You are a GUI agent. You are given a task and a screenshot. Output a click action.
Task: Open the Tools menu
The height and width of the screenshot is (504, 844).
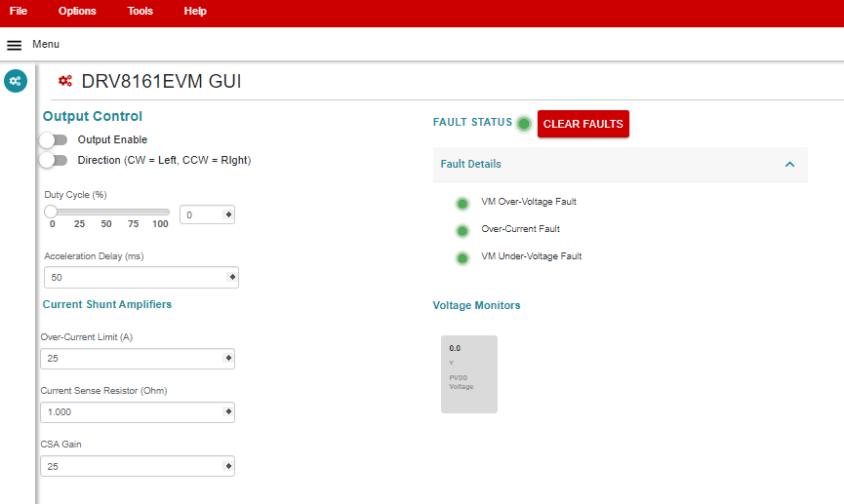(141, 12)
